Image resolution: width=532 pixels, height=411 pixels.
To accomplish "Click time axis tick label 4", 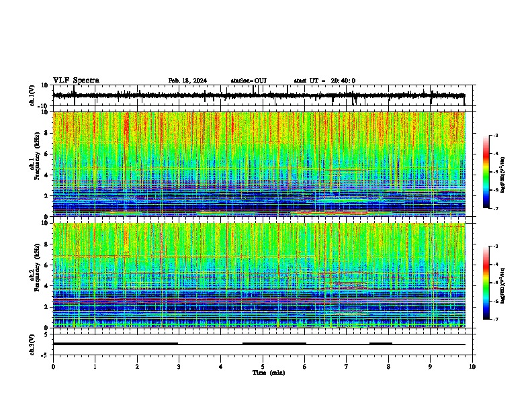I will click(221, 367).
